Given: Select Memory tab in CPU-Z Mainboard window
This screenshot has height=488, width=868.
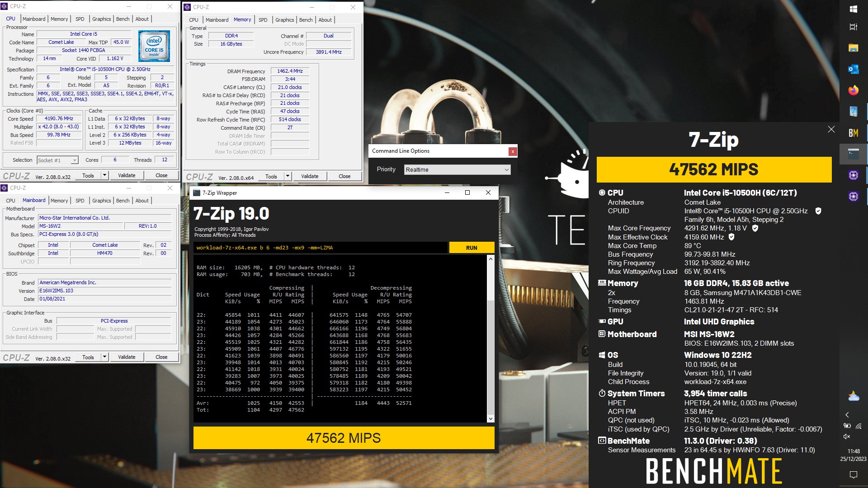Looking at the screenshot, I should pyautogui.click(x=59, y=201).
